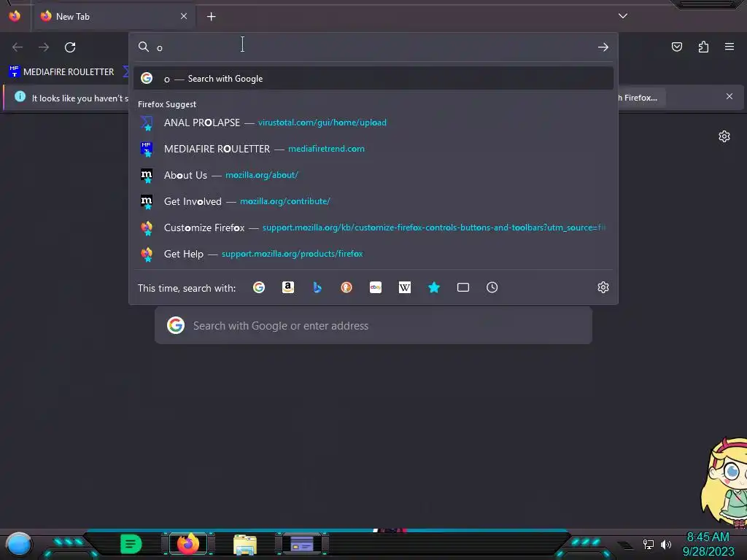
Task: Open search settings gear in dropdown
Action: click(603, 287)
